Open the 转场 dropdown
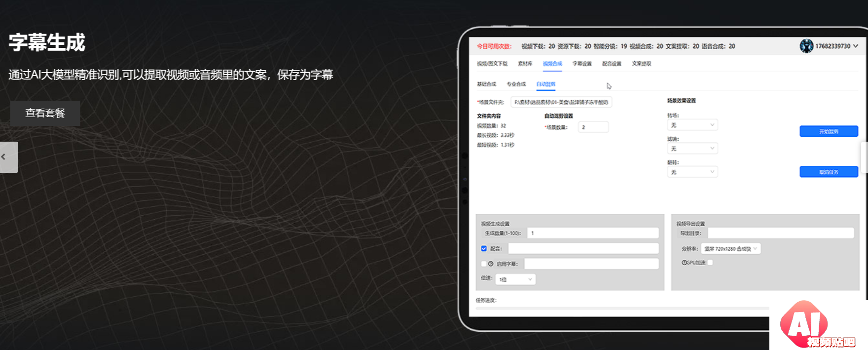868x350 pixels. point(692,125)
